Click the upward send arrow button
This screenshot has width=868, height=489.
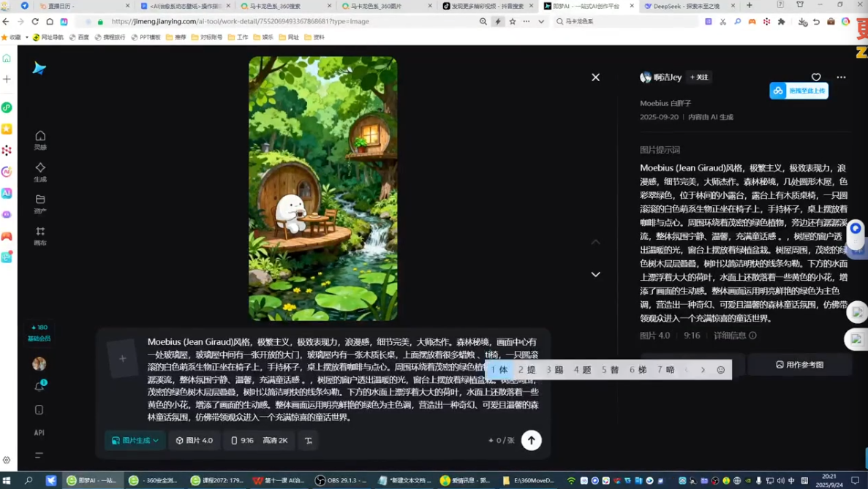tap(532, 440)
